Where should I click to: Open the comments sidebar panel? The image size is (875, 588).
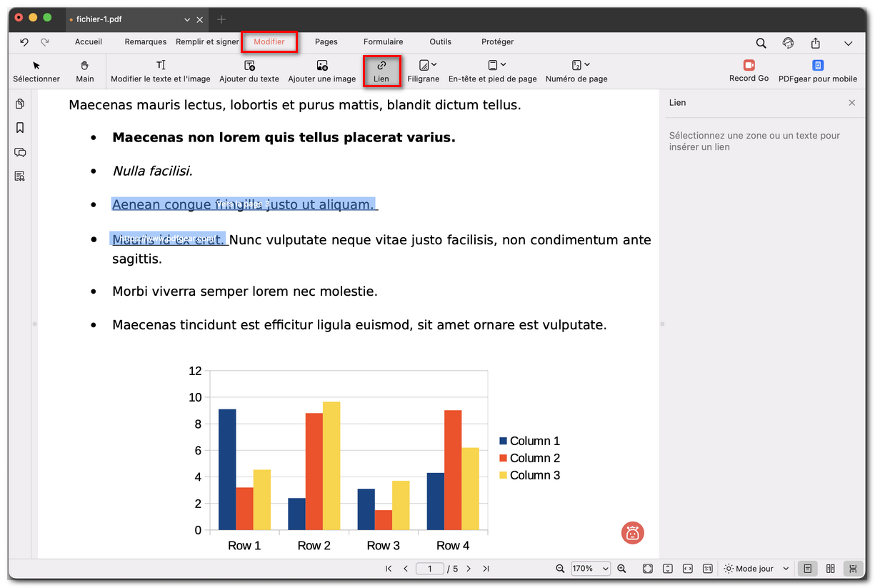tap(20, 152)
